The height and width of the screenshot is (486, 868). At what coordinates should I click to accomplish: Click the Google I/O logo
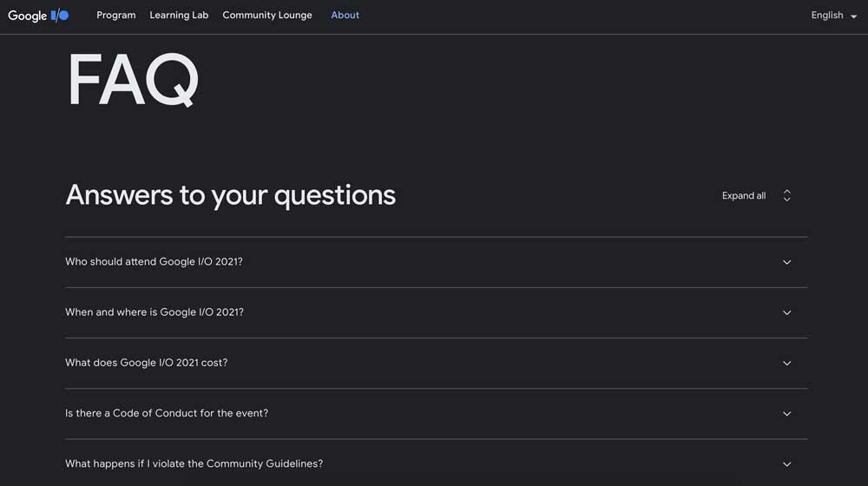(x=38, y=16)
